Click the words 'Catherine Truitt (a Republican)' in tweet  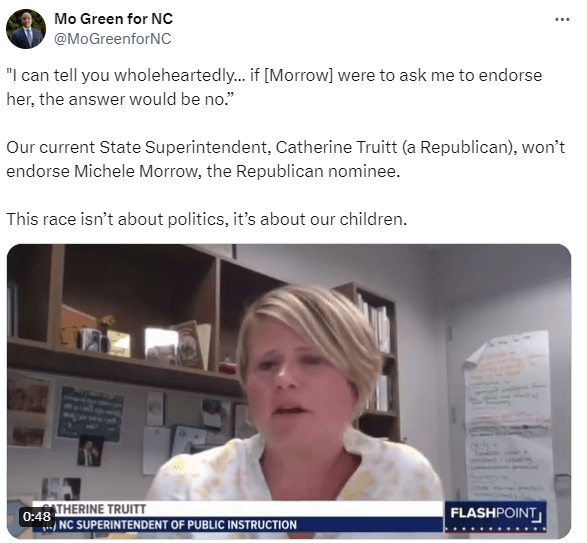pyautogui.click(x=394, y=147)
